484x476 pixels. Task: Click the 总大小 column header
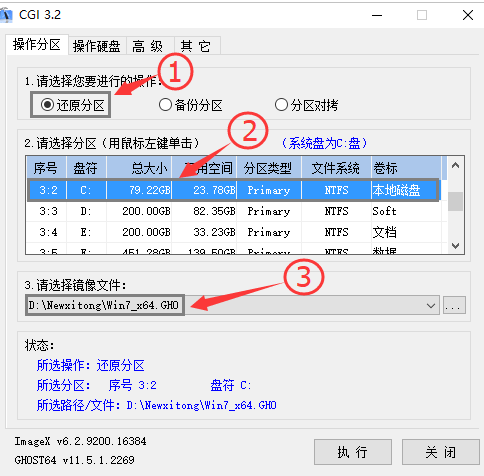[x=139, y=168]
